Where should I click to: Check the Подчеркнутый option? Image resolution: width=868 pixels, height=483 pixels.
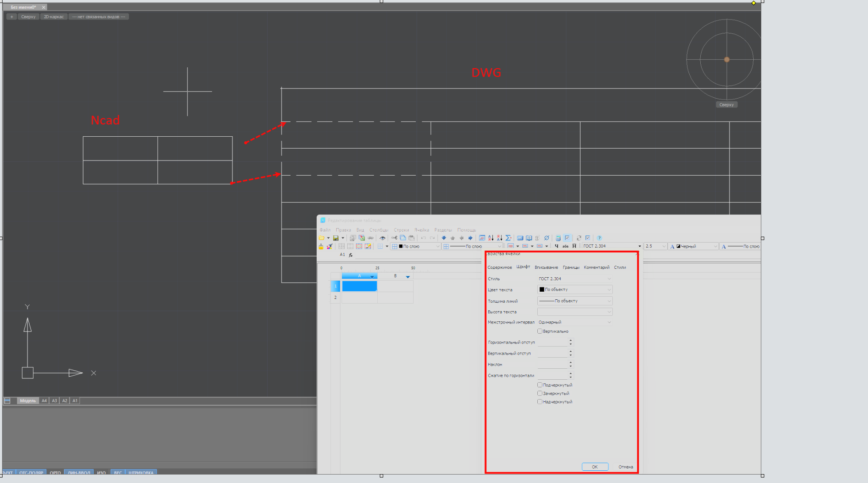[540, 385]
